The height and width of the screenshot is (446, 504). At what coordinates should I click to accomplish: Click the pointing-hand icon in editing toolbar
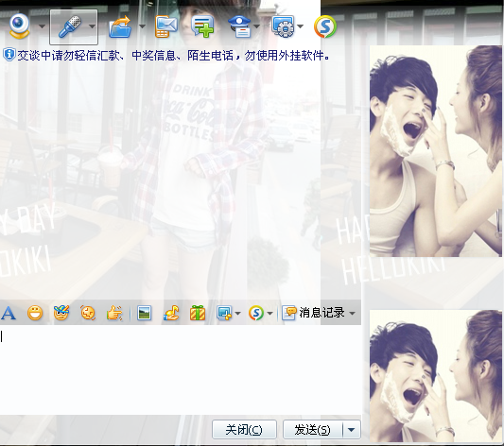[x=114, y=313]
